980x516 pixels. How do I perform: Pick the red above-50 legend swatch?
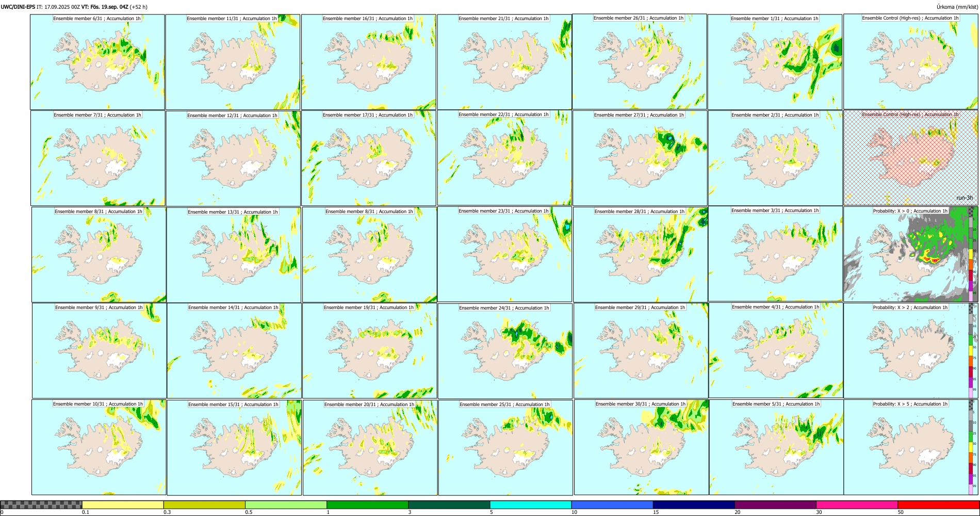[938, 505]
